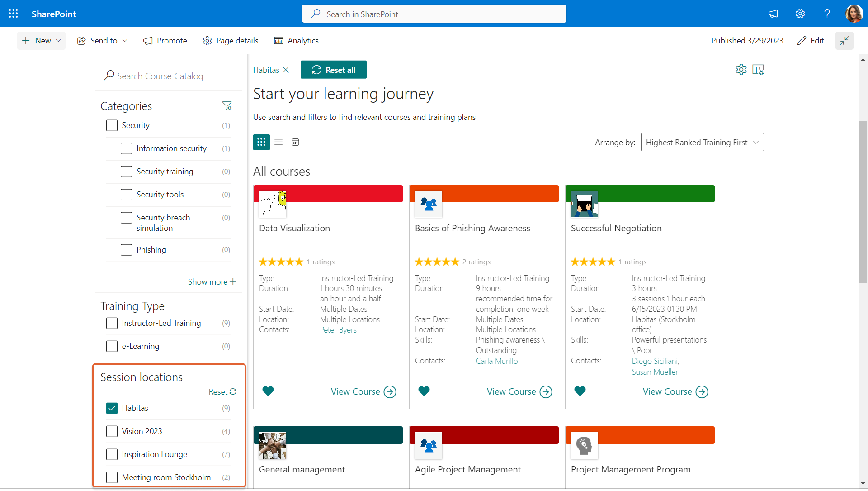868x491 pixels.
Task: Open Analytics in the command bar
Action: [296, 41]
